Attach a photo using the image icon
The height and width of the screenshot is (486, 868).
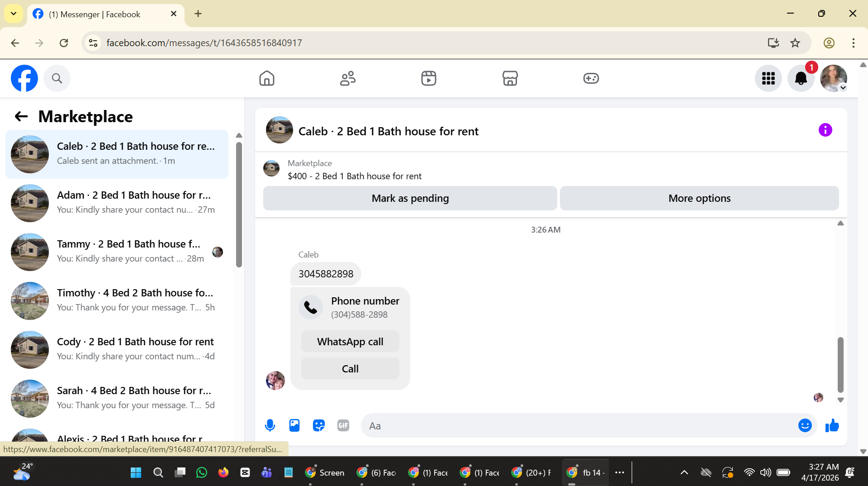pyautogui.click(x=294, y=425)
